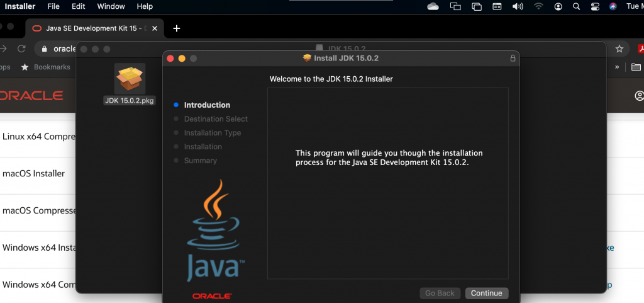Open the volume control in menu bar
Viewport: 644px width, 303px height.
[518, 6]
